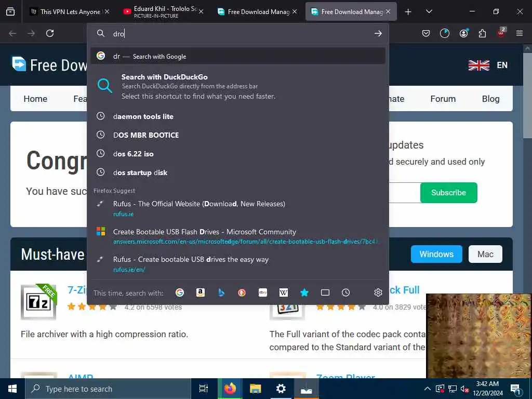Open the Extensions puzzle icon
Image resolution: width=532 pixels, height=399 pixels.
tap(482, 33)
